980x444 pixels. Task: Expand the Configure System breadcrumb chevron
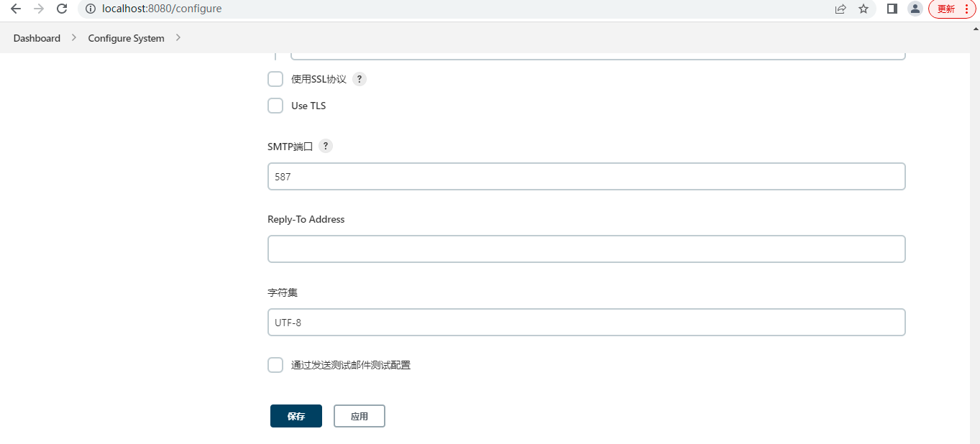click(x=178, y=37)
